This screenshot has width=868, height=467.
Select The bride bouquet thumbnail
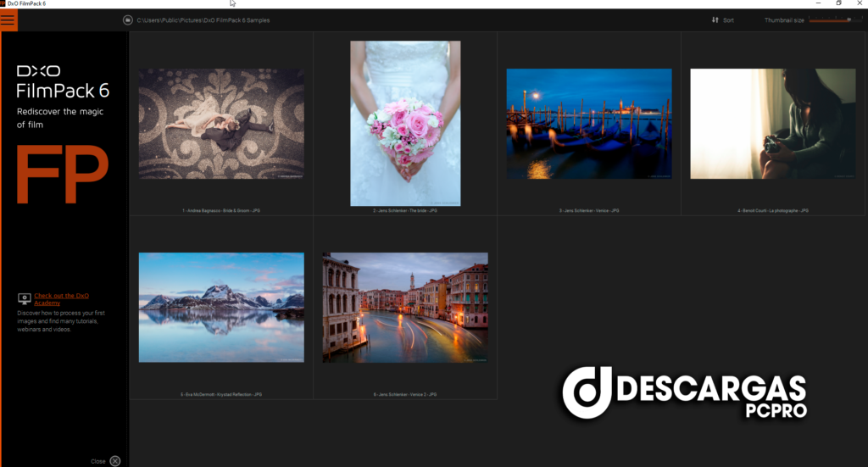[405, 123]
